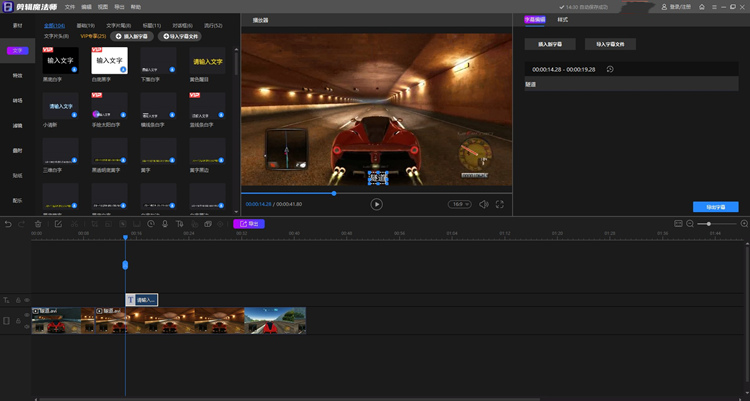Click 导入字幕文件 button in template panel
This screenshot has height=401, width=750.
pos(180,36)
